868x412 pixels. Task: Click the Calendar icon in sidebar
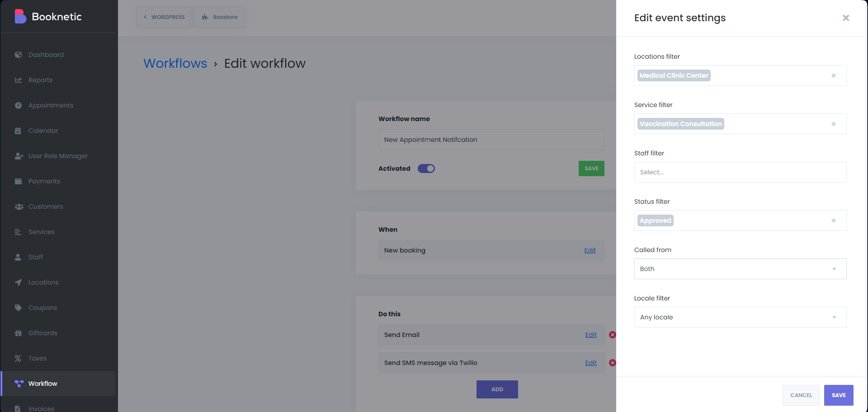coord(18,131)
